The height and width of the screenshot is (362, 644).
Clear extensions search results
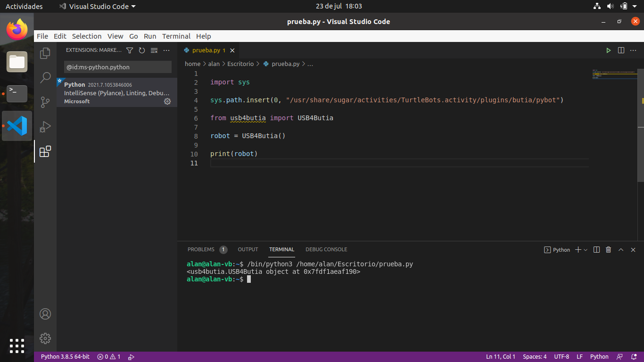click(154, 50)
